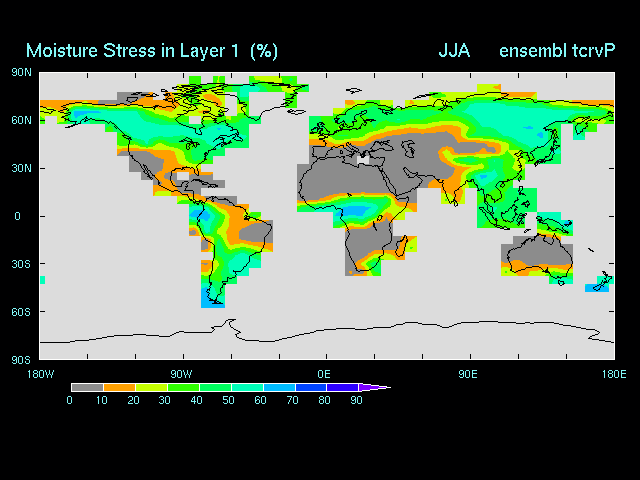Select the 30S latitude axis label
Image resolution: width=640 pixels, height=480 pixels.
(x=21, y=264)
